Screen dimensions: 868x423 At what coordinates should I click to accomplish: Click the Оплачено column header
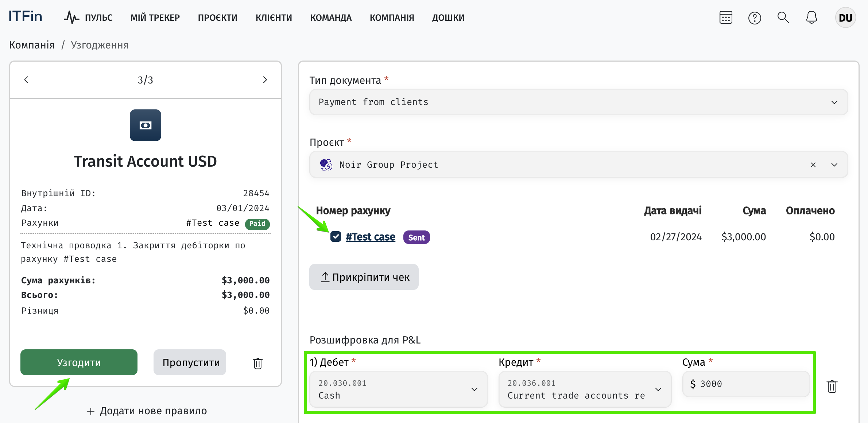(x=810, y=211)
